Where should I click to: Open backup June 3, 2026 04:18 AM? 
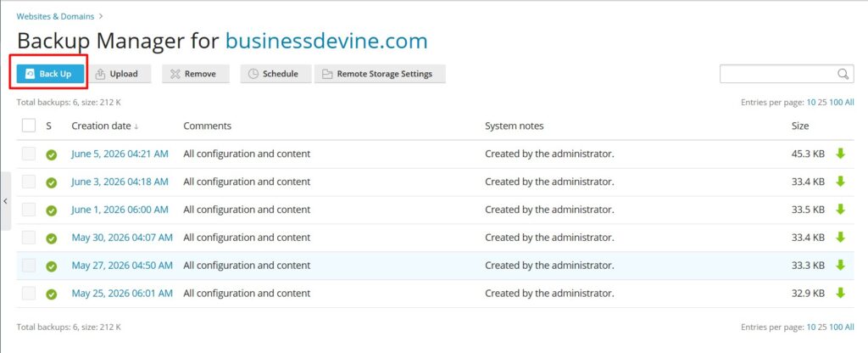(x=120, y=182)
